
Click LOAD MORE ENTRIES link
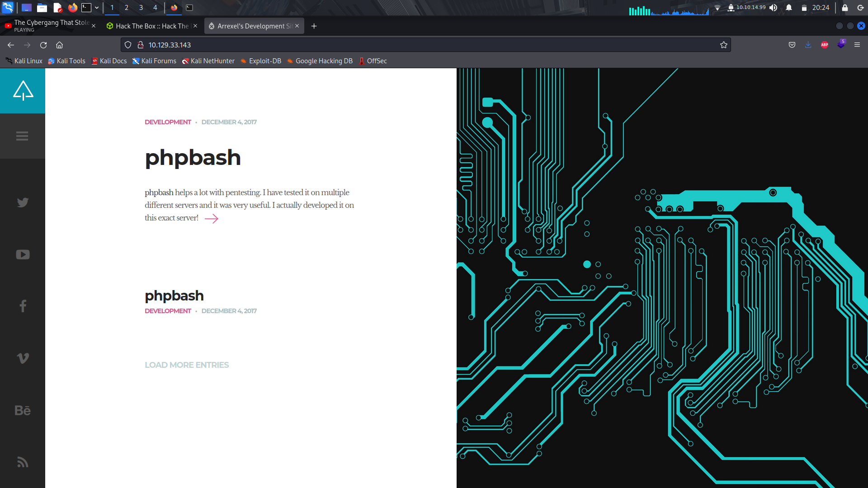(187, 365)
